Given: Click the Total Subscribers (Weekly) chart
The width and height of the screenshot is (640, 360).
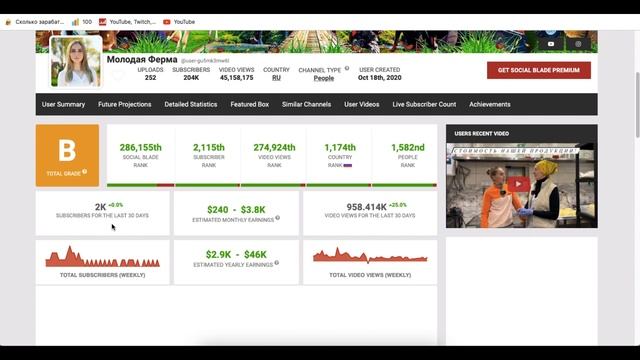Looking at the screenshot, I should click(x=102, y=257).
